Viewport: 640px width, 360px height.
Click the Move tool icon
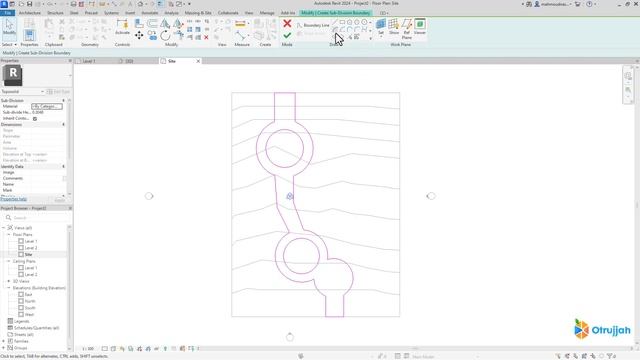tap(139, 36)
